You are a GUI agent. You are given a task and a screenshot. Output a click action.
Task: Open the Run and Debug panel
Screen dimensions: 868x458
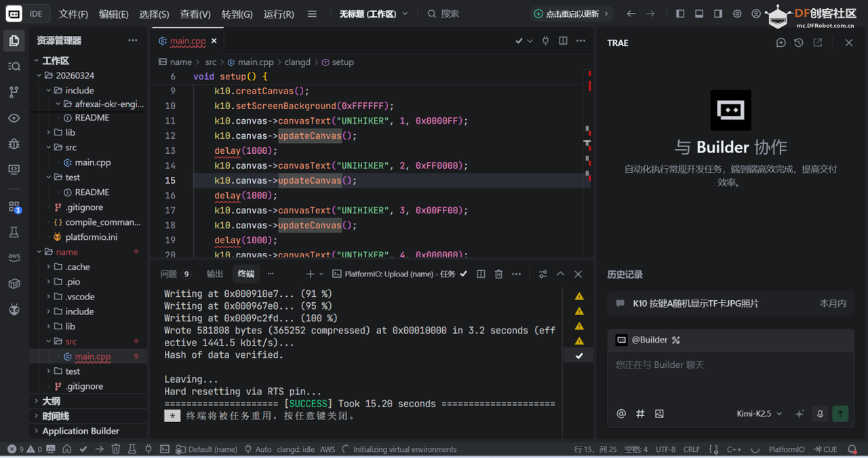[x=14, y=144]
